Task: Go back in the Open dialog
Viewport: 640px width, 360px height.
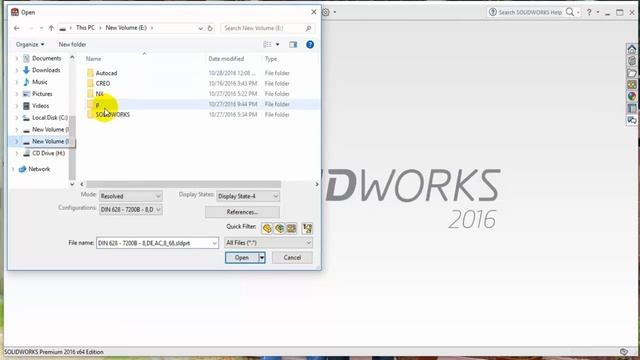Action: (x=17, y=28)
